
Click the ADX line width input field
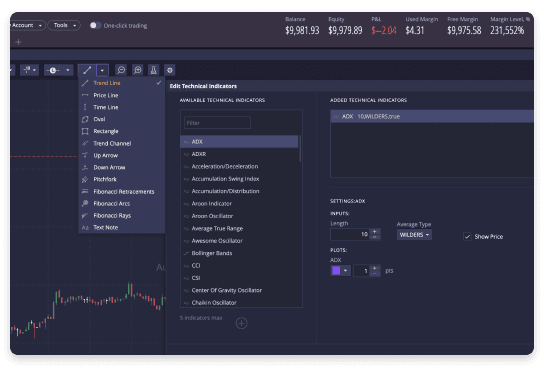click(361, 271)
